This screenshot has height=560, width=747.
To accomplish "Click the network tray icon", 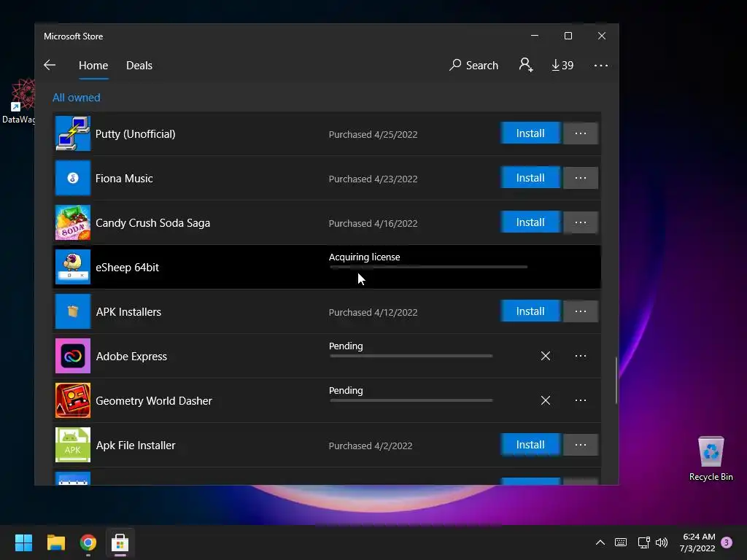I will point(643,542).
